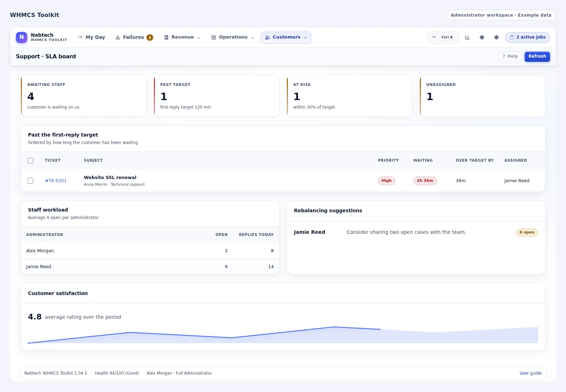566x392 pixels.
Task: Click the Replies Today column header
Action: [256, 235]
